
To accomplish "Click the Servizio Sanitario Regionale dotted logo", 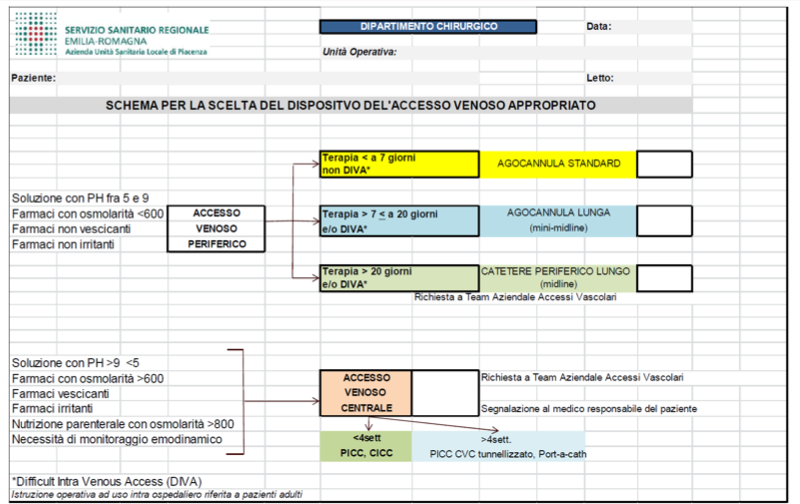I will (32, 39).
